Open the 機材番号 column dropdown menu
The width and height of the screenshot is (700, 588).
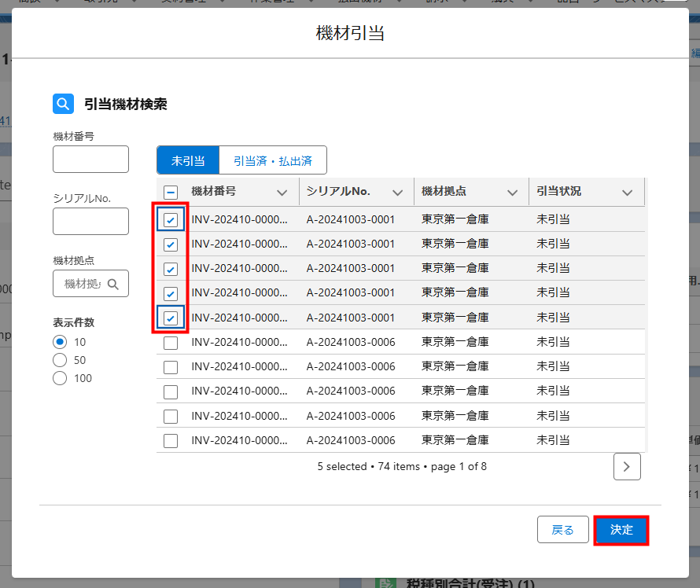coord(282,193)
